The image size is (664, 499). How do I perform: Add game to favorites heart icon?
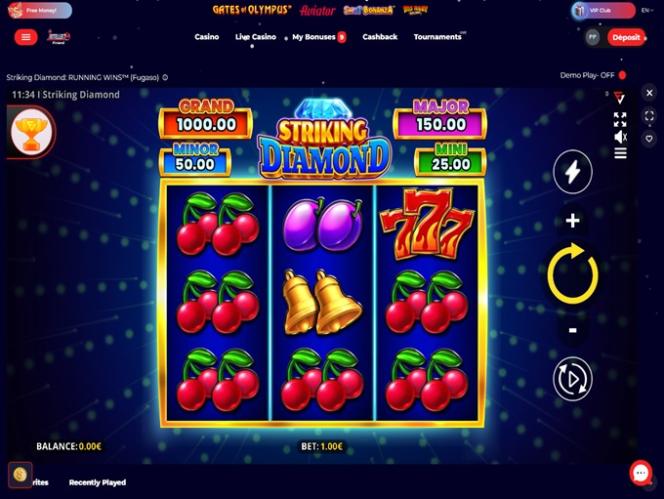click(649, 138)
